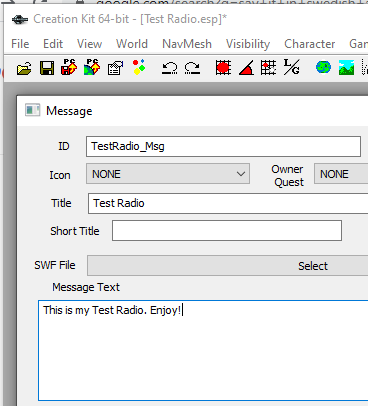This screenshot has width=368, height=406.
Task: Click the Message Text label
Action: 86,287
